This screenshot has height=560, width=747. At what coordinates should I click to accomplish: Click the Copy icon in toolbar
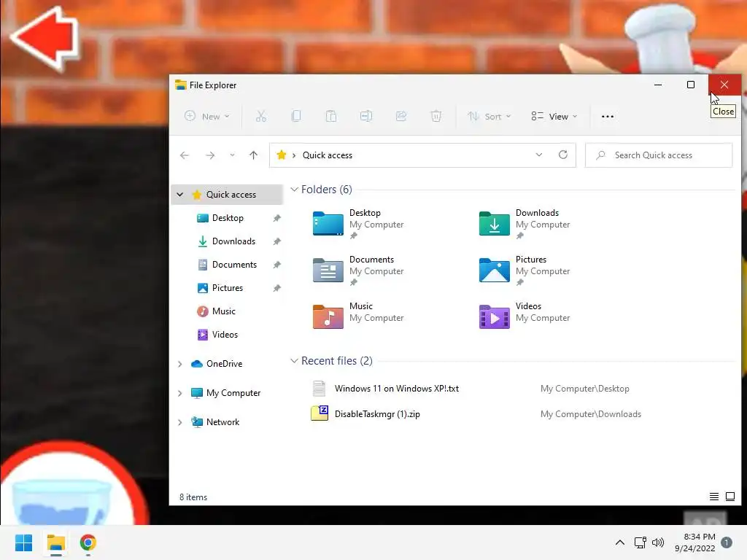[x=296, y=116]
